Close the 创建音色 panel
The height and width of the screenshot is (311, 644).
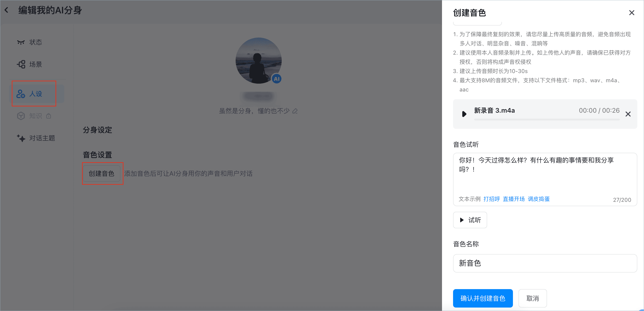click(632, 12)
